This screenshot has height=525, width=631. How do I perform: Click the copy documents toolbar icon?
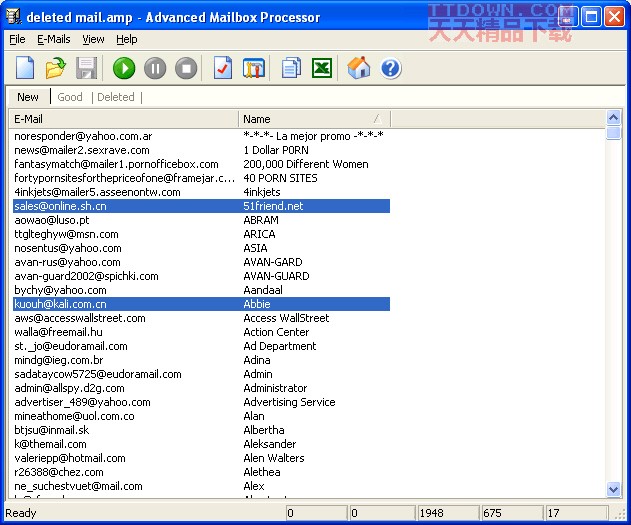tap(291, 68)
